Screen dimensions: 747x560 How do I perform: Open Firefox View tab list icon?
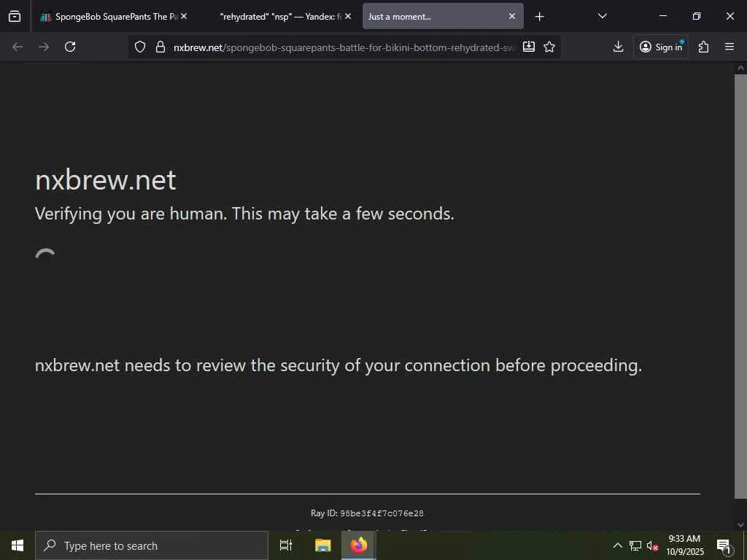tap(15, 16)
